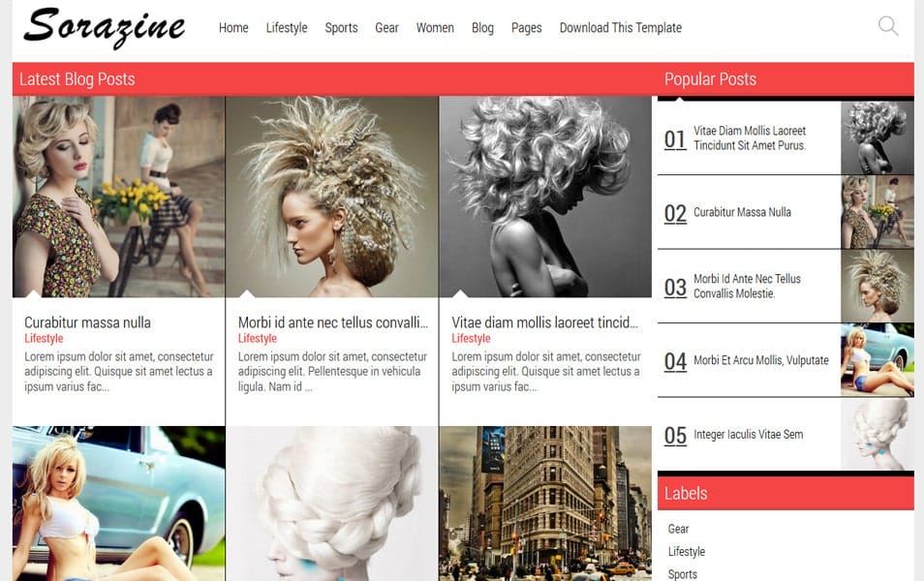Select the Gear label in the Labels list
This screenshot has height=581, width=924.
(x=678, y=529)
